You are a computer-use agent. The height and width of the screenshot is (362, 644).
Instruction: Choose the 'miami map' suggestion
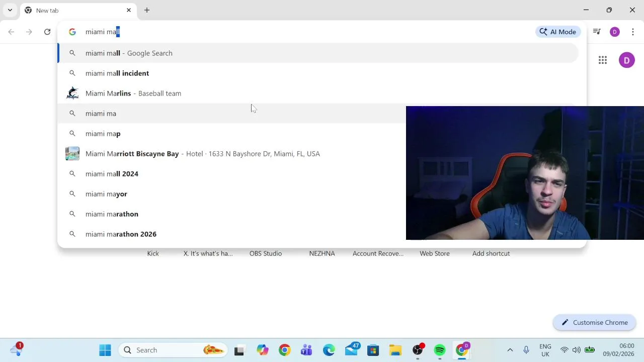pos(231,133)
